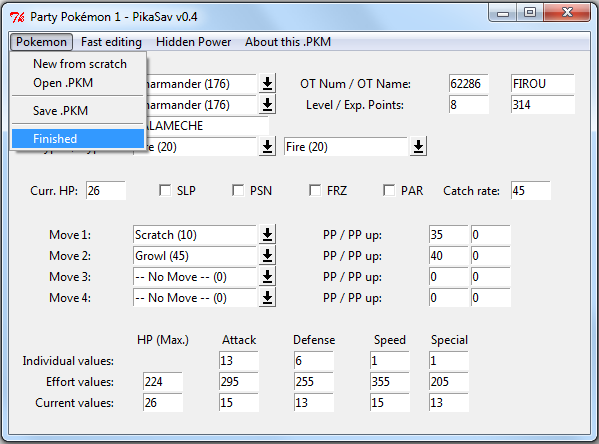Click the OT Num field showing 62286
This screenshot has width=599, height=444.
point(468,84)
